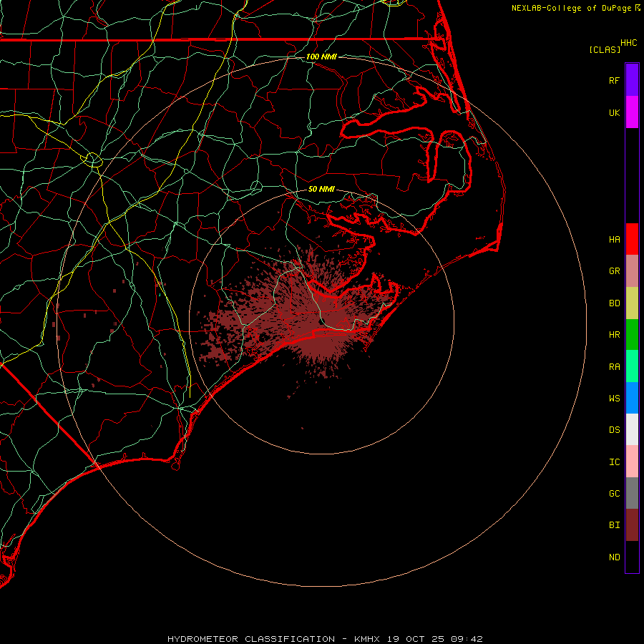Click the 100 NMI range ring label

click(x=321, y=57)
